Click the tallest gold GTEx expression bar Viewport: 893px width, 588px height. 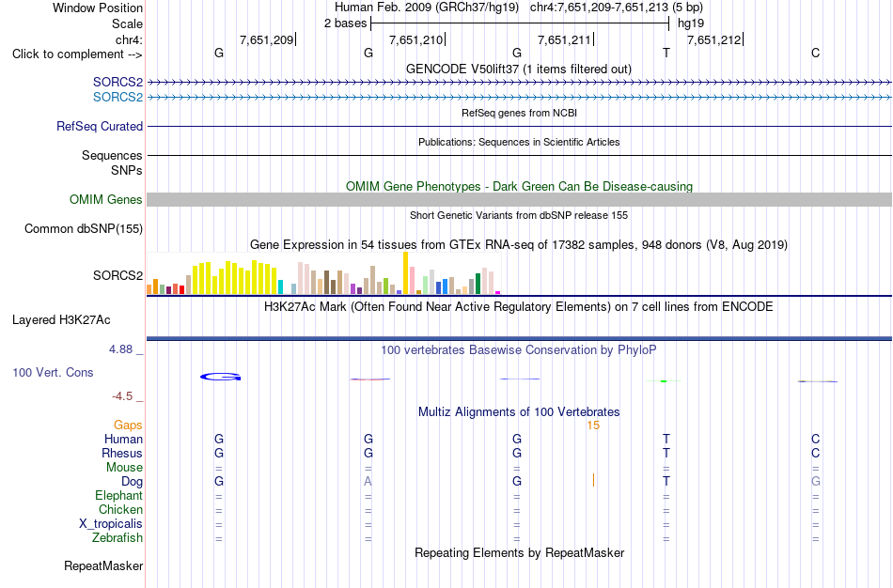405,272
